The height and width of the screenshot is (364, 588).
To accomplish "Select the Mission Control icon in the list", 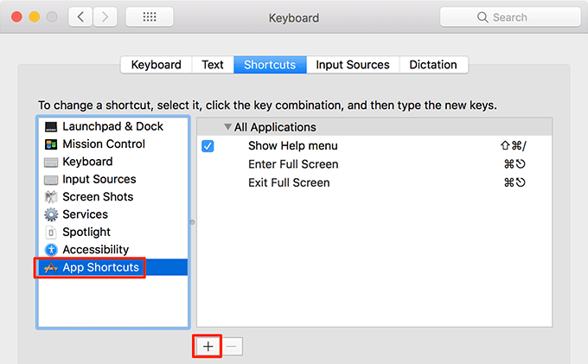I will pos(51,144).
